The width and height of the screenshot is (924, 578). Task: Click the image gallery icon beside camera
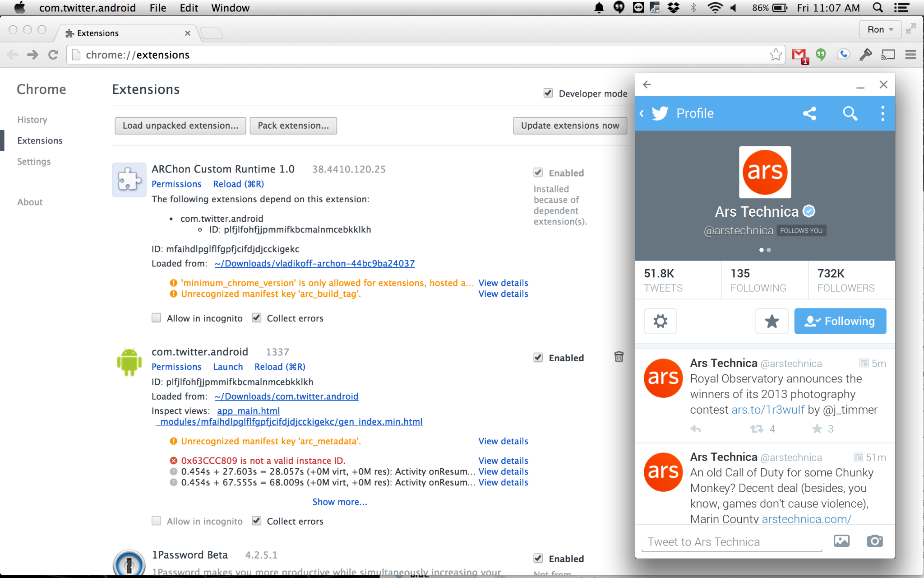point(841,541)
